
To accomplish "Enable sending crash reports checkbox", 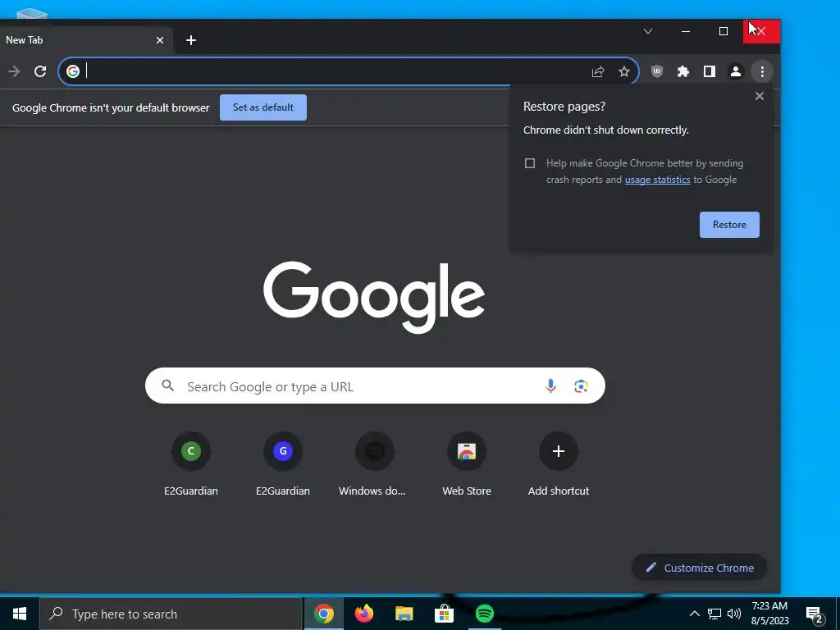I will tap(530, 163).
